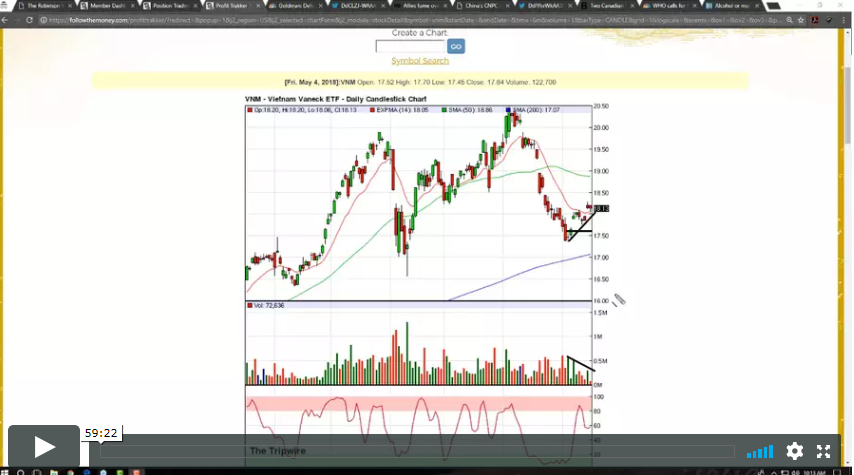Play the video
Screen dimensions: 854x475
click(44, 447)
